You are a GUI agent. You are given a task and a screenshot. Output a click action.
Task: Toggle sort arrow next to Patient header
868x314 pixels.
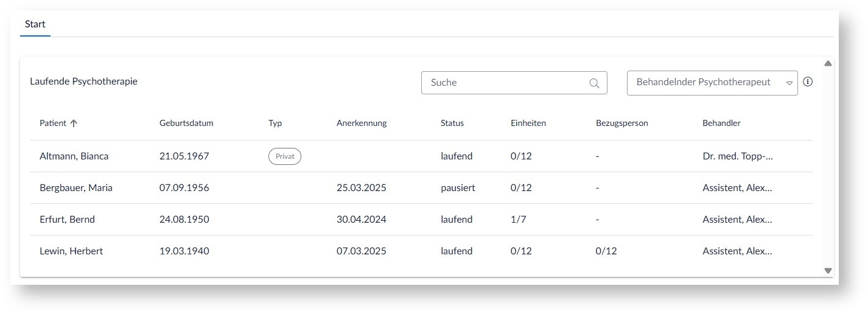point(74,124)
